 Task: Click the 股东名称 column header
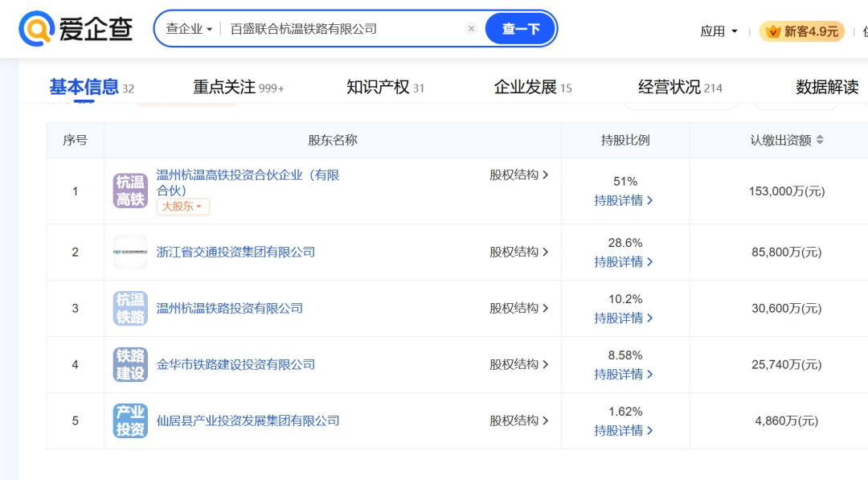click(333, 140)
